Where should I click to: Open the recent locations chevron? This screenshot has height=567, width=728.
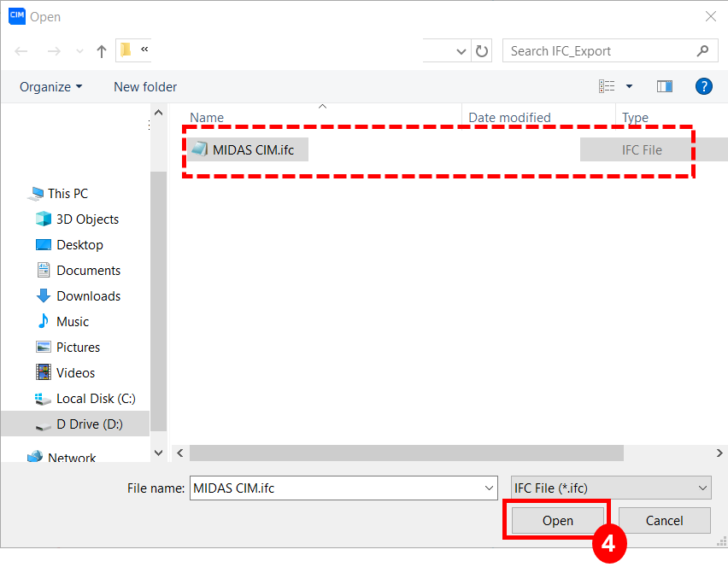click(x=79, y=51)
